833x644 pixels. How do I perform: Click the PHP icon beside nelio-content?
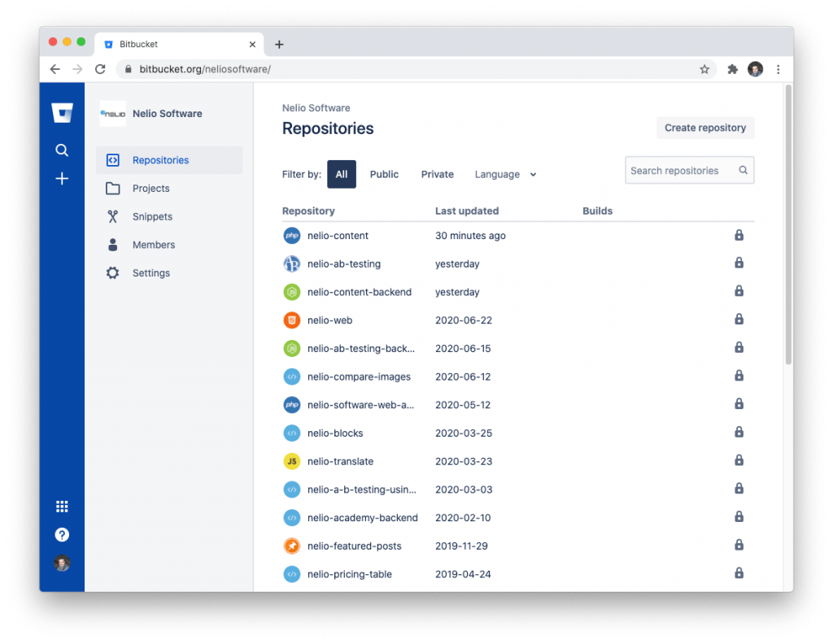pyautogui.click(x=291, y=234)
